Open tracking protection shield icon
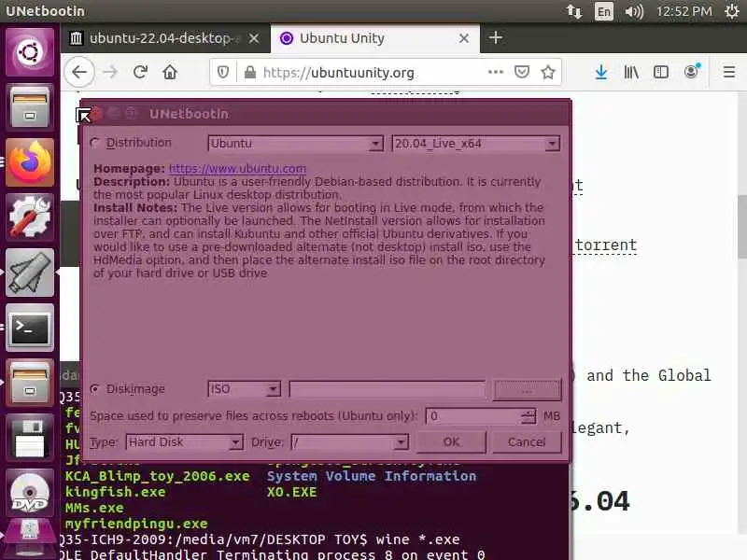Viewport: 747px width, 560px height. (222, 73)
